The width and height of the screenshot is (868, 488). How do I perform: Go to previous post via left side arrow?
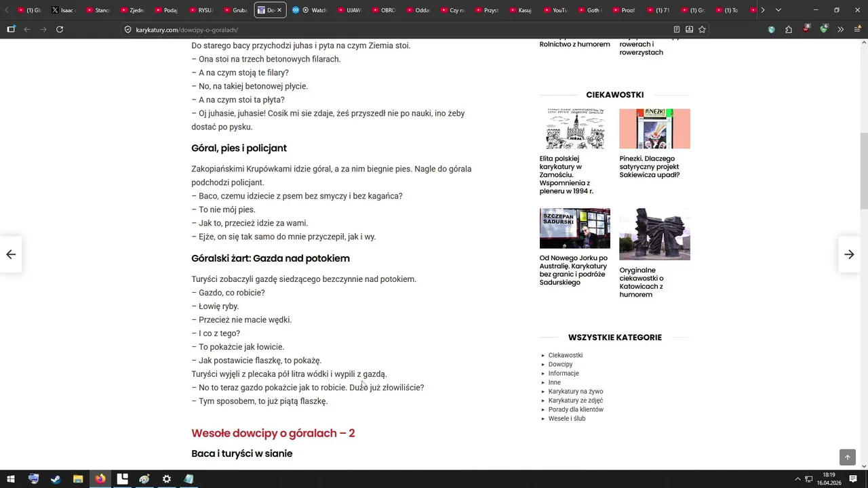point(11,254)
